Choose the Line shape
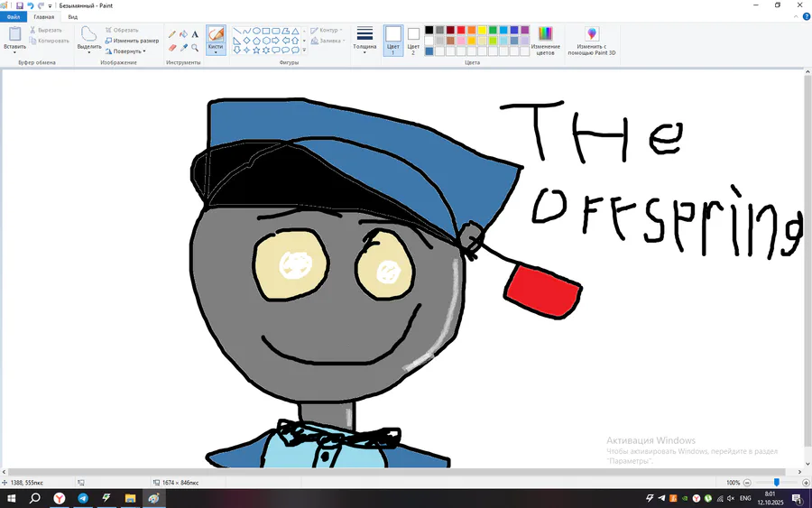Image resolution: width=812 pixels, height=508 pixels. (x=236, y=31)
